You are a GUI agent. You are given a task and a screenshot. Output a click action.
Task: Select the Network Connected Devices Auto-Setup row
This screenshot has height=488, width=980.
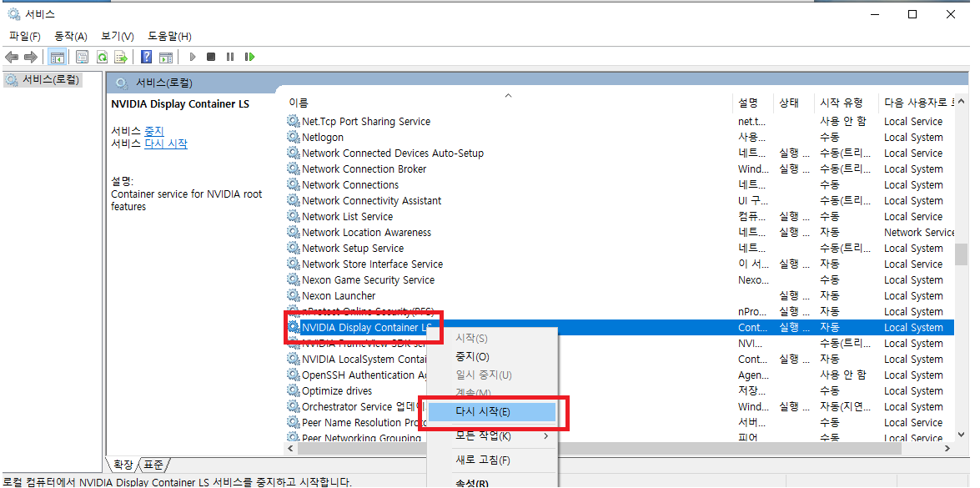(x=620, y=153)
